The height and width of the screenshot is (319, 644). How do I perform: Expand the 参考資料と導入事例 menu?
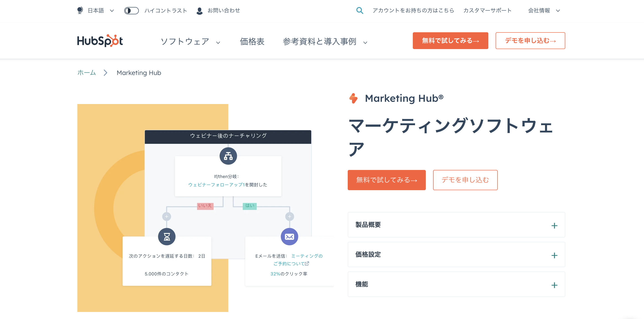325,41
